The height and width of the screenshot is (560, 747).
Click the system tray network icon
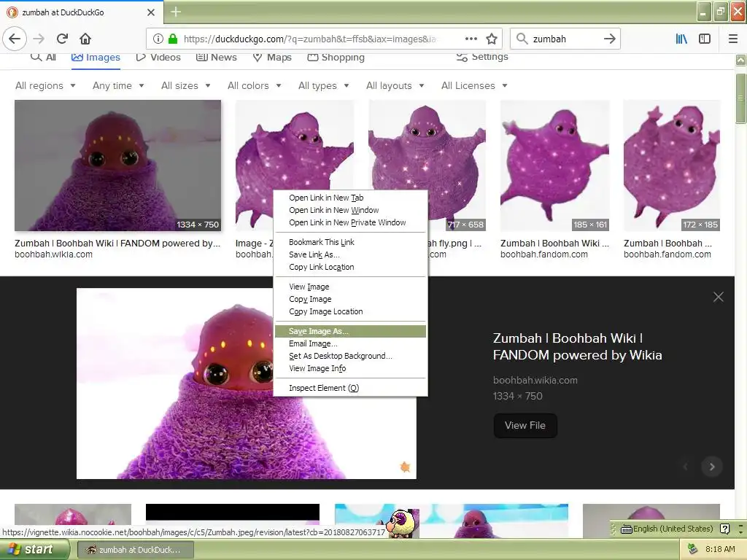coord(692,549)
